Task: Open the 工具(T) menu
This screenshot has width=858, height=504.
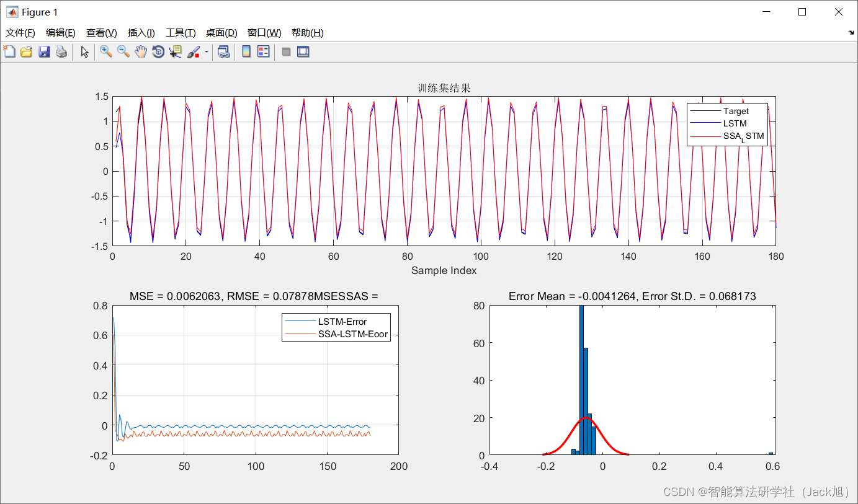Action: pyautogui.click(x=181, y=33)
